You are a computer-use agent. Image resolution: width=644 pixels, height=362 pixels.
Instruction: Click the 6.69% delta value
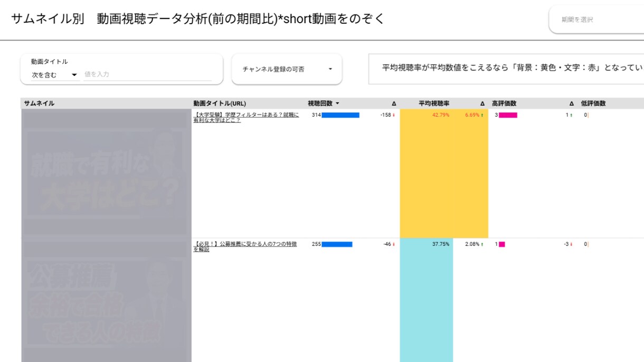tap(472, 115)
